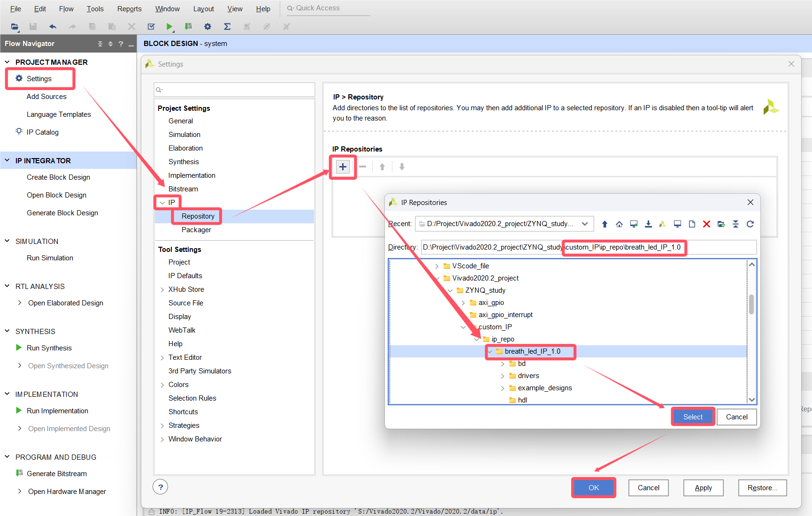Collapse the IP INTEGRATOR section
Image resolution: width=812 pixels, height=516 pixels.
point(7,160)
